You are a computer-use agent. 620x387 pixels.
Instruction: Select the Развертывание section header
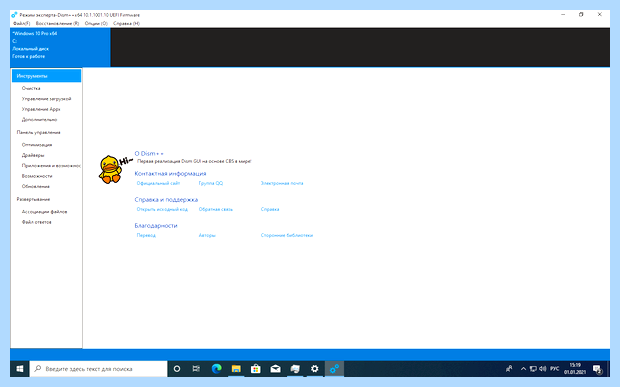[33, 199]
